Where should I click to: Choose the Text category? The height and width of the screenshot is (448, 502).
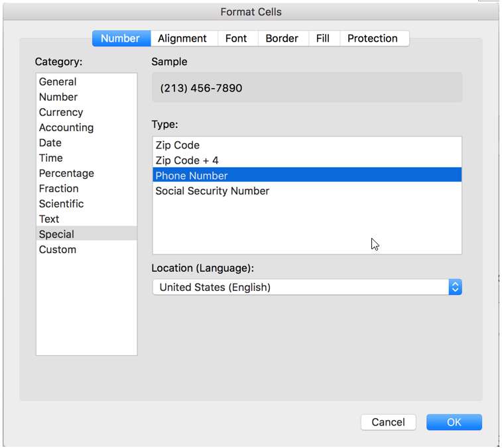click(x=86, y=219)
